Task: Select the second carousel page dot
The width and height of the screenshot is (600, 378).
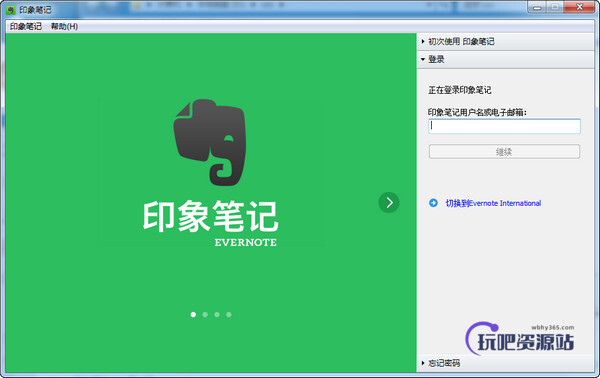Action: [205, 314]
